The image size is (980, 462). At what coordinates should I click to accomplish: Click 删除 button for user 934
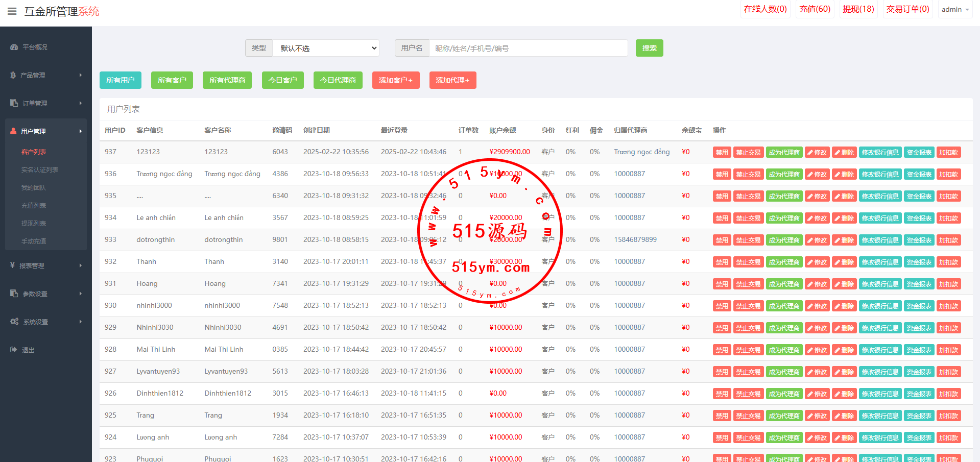pyautogui.click(x=844, y=218)
